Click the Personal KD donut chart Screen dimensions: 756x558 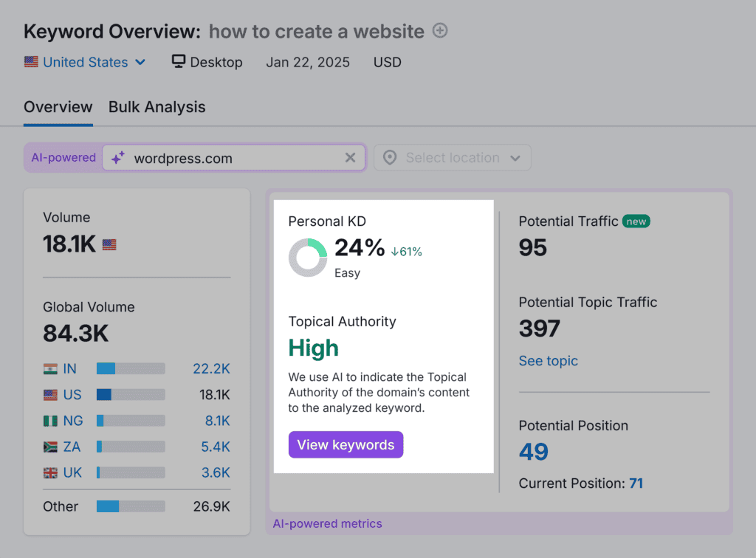pyautogui.click(x=308, y=258)
